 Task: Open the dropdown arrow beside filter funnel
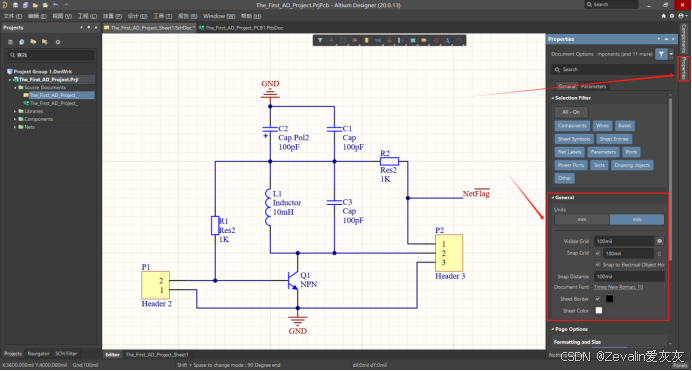pyautogui.click(x=671, y=54)
